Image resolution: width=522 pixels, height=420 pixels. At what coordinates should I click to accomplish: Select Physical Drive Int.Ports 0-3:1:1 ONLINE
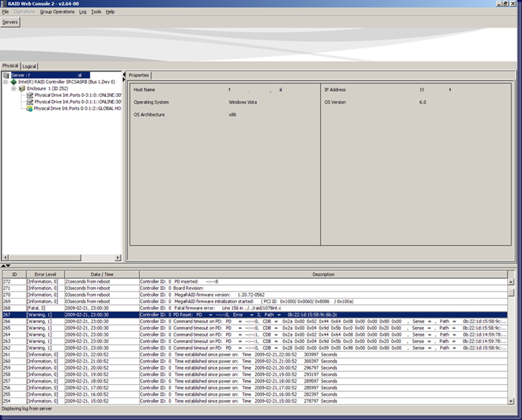78,102
